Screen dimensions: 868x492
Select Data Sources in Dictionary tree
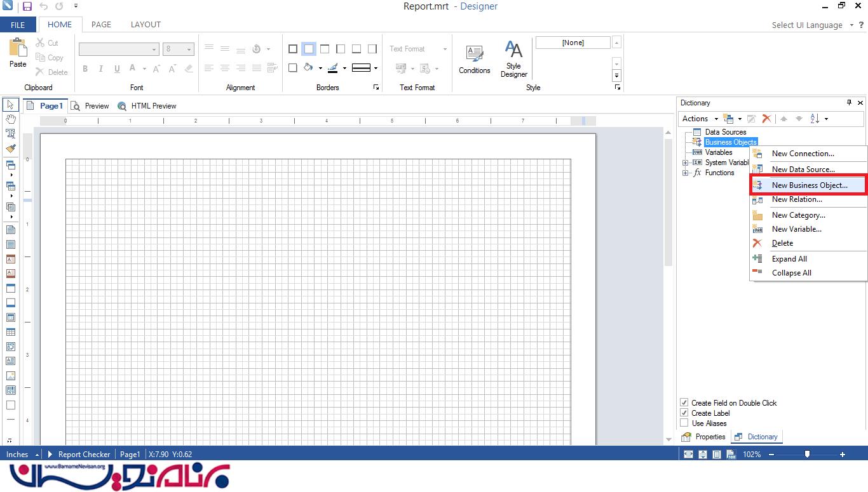725,132
